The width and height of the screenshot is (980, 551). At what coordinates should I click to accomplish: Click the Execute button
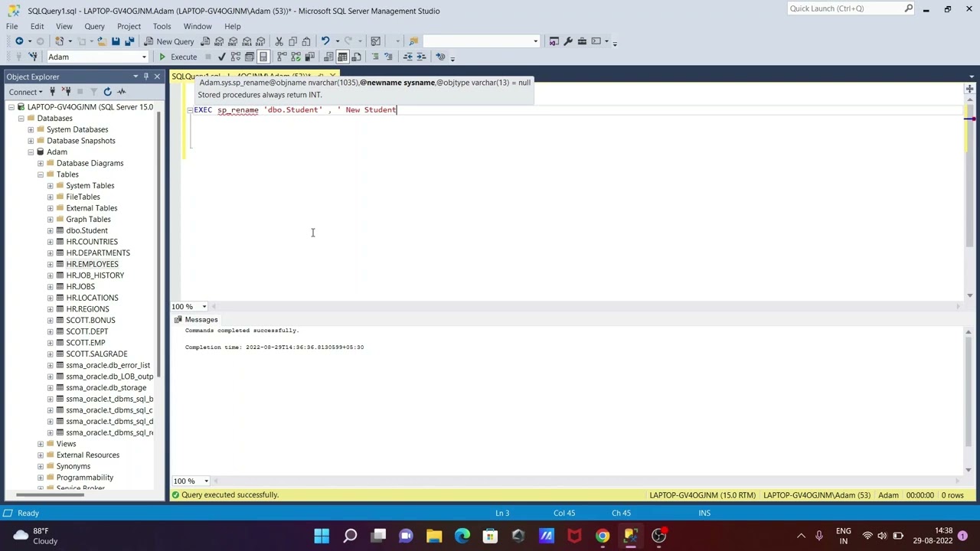pos(178,57)
